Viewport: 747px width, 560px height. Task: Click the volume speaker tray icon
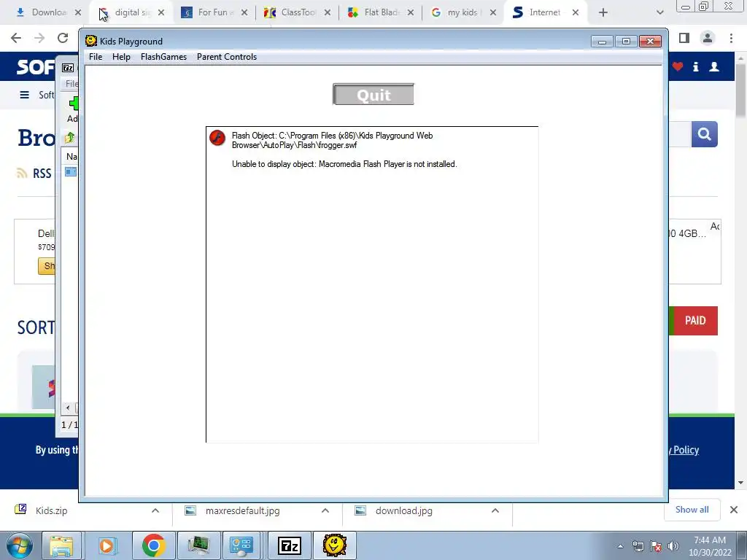coord(673,546)
